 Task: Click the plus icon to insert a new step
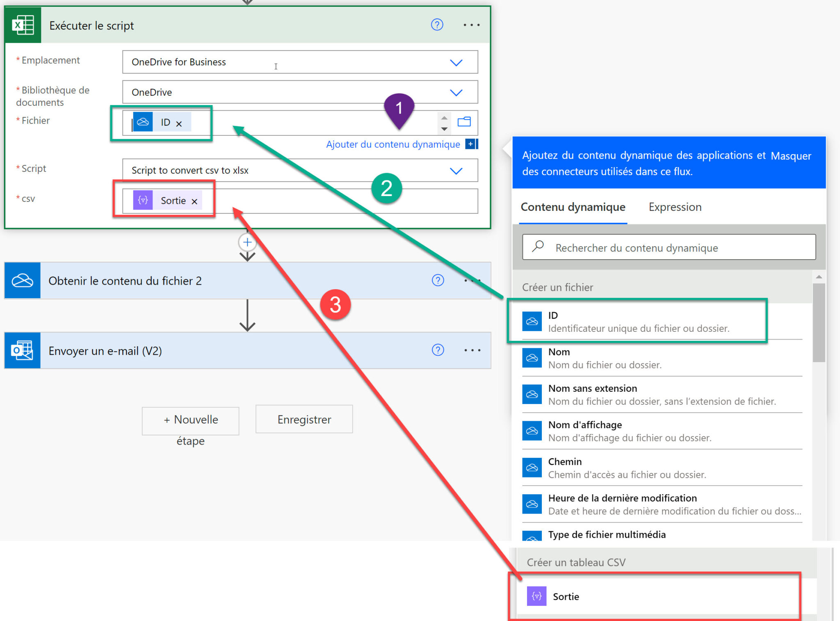coord(248,242)
